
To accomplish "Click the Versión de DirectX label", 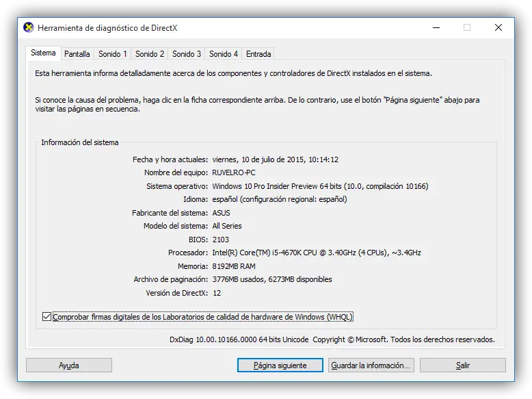I will (x=177, y=293).
